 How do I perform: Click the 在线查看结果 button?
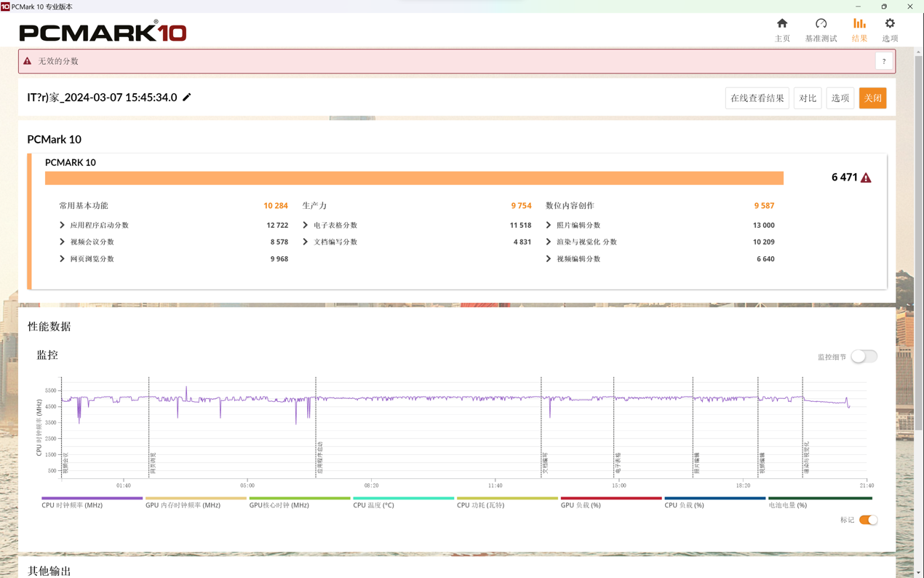coord(757,98)
